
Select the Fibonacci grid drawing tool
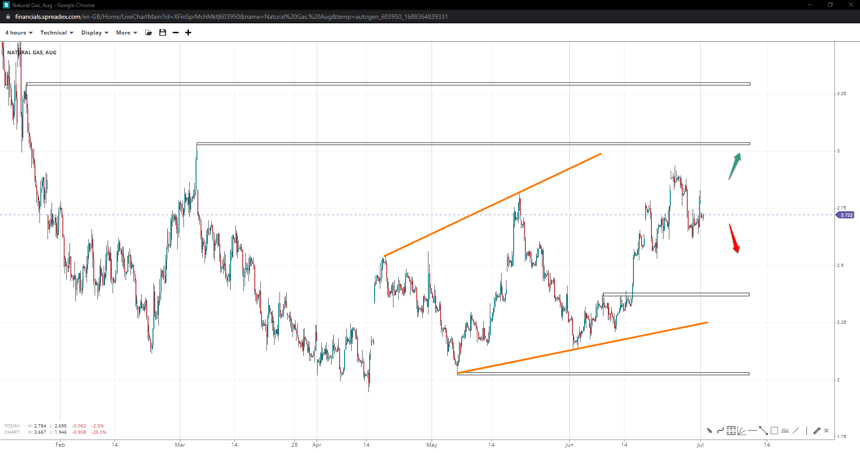(731, 431)
